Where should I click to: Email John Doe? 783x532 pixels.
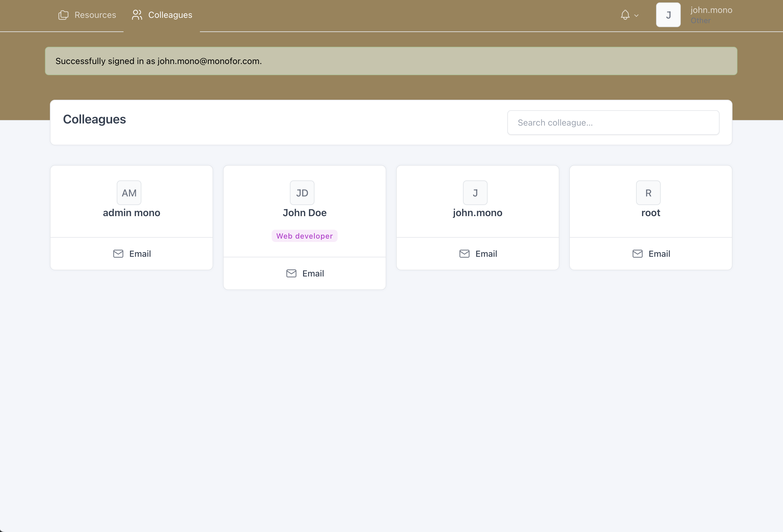(305, 273)
